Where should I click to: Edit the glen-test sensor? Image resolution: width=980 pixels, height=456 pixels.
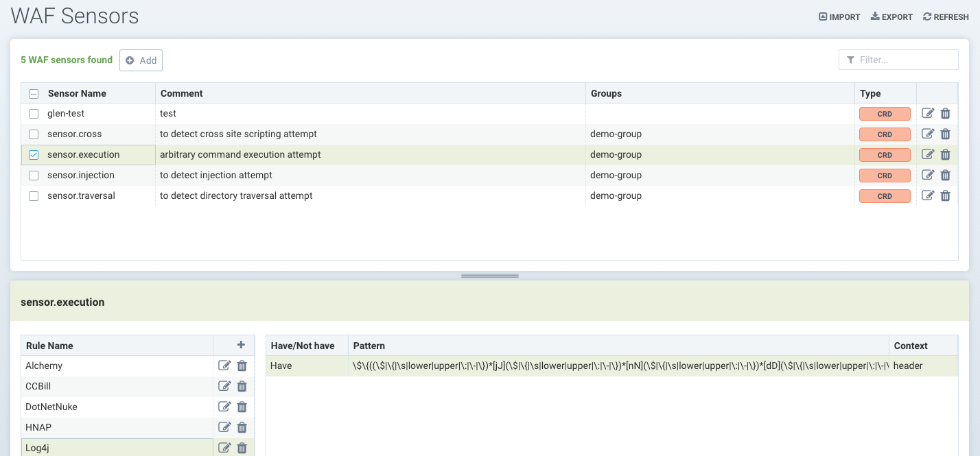pyautogui.click(x=928, y=114)
